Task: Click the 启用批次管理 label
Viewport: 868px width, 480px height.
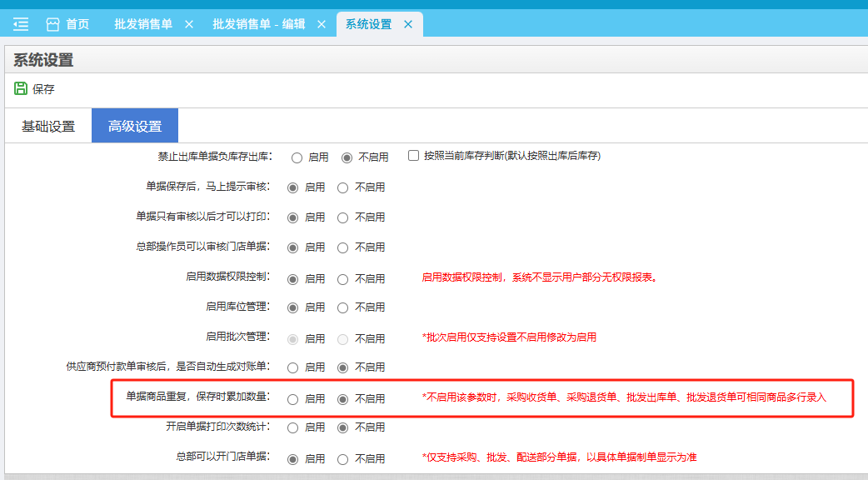Action: (238, 336)
